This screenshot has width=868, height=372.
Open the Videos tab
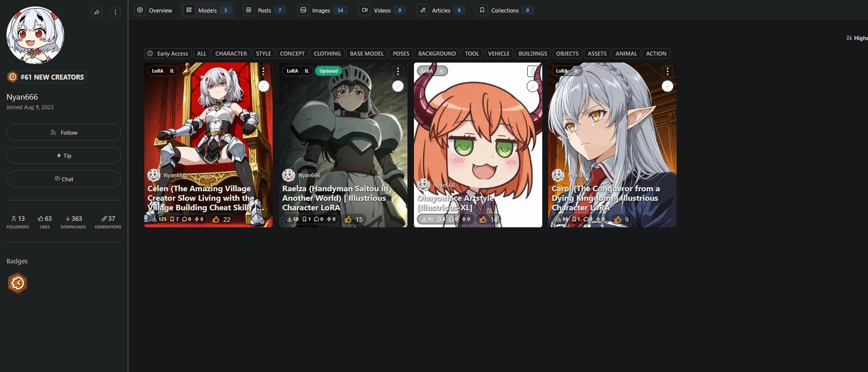click(x=382, y=10)
